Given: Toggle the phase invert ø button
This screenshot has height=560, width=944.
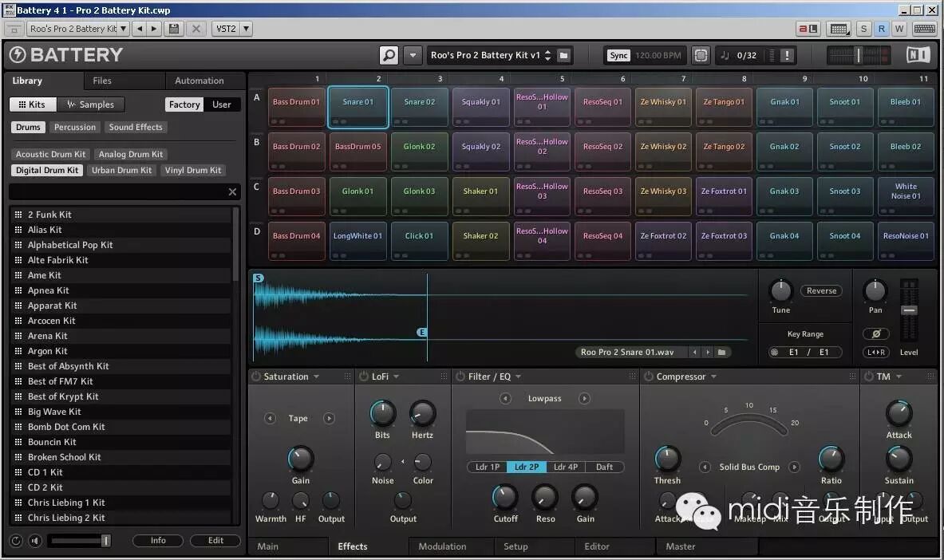Looking at the screenshot, I should coord(876,333).
